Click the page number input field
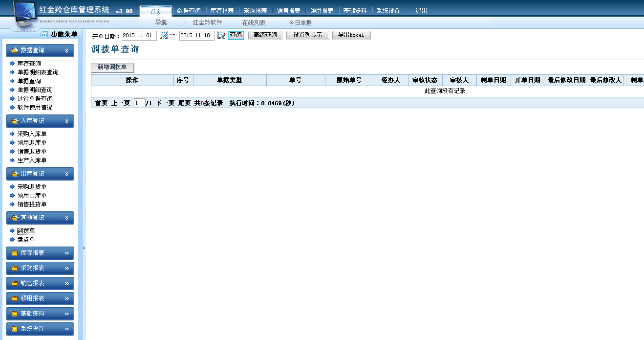Screen dimensions: 644x340 click(139, 103)
